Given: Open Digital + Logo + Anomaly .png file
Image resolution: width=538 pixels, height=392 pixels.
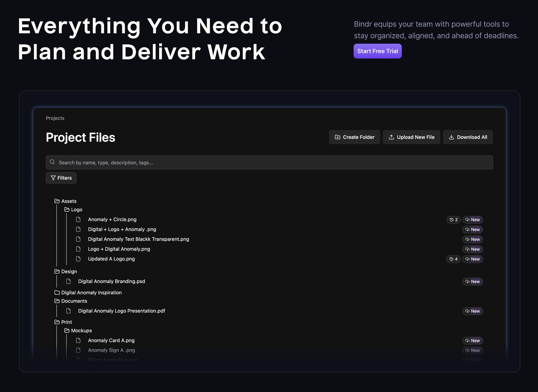Looking at the screenshot, I should tap(122, 229).
